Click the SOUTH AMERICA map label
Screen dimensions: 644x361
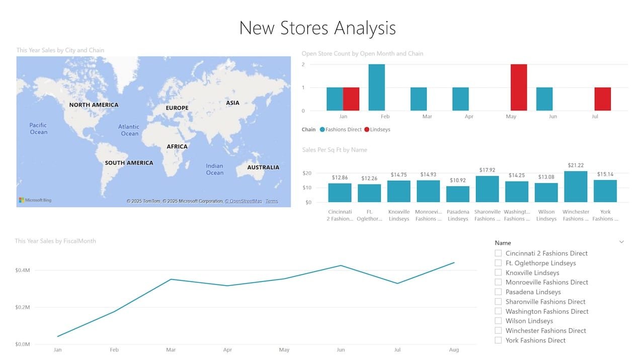(129, 163)
